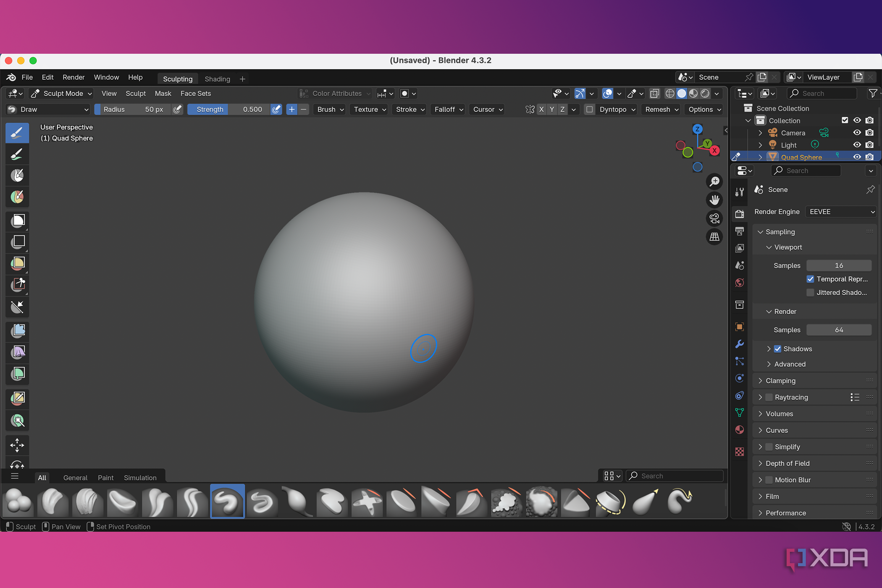Select the Box Hide tool

point(17,242)
